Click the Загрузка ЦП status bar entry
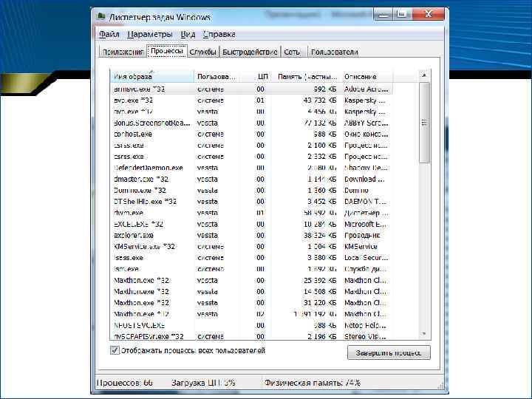532x399 pixels. (203, 383)
